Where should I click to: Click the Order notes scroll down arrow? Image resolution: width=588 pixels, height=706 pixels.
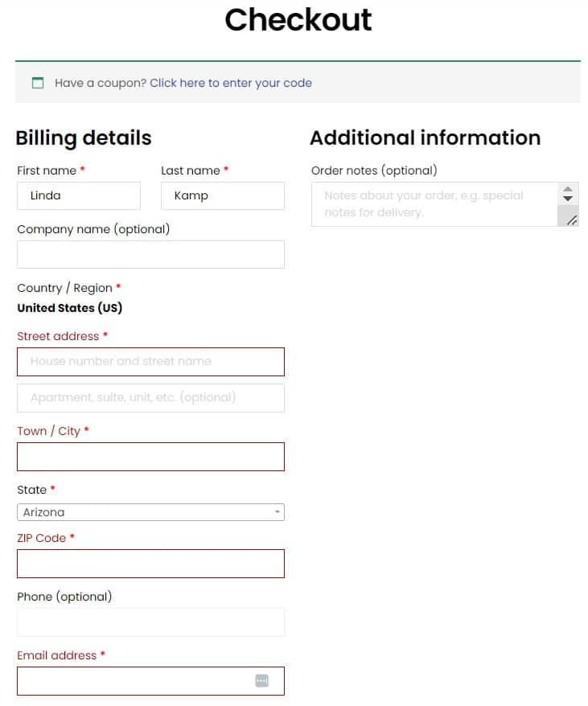point(568,198)
